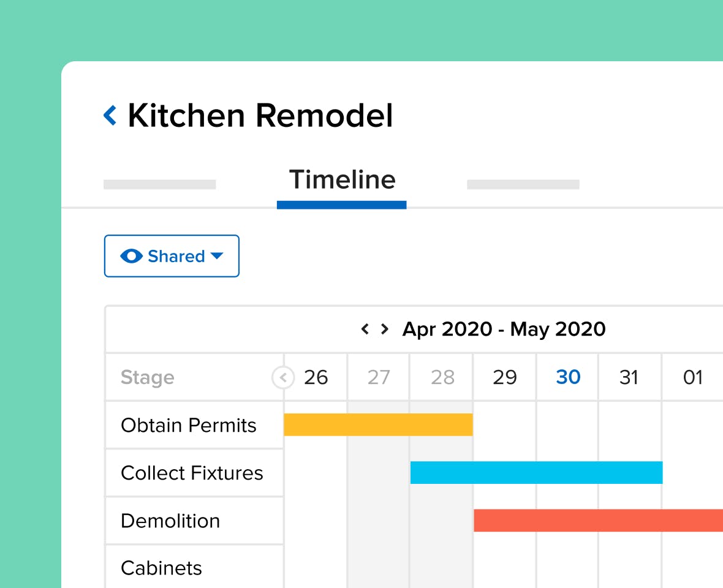Click the Apr 2020 - May 2020 range label
The width and height of the screenshot is (723, 588).
point(504,329)
